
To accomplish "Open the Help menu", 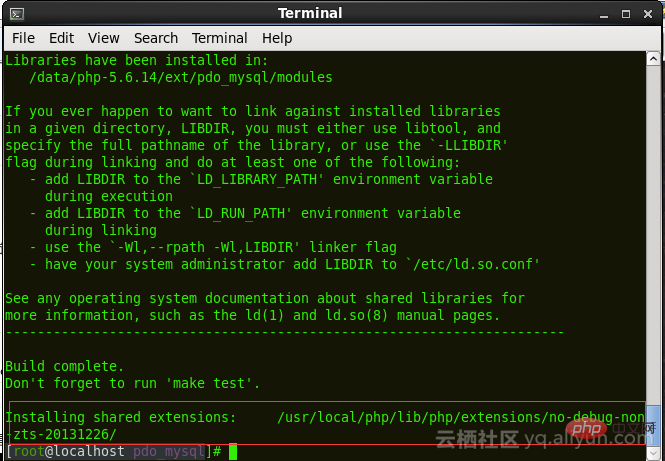I will (x=277, y=38).
